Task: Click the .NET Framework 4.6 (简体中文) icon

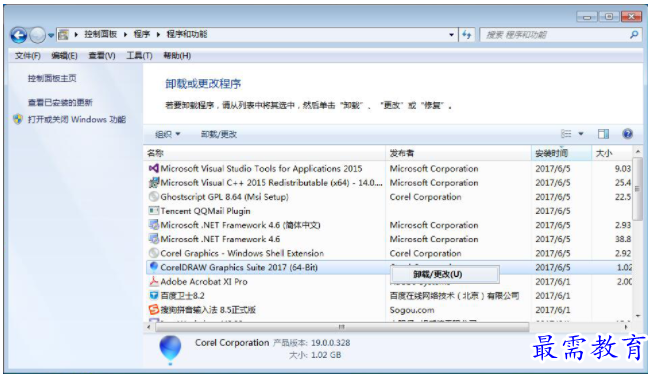Action: coord(153,225)
